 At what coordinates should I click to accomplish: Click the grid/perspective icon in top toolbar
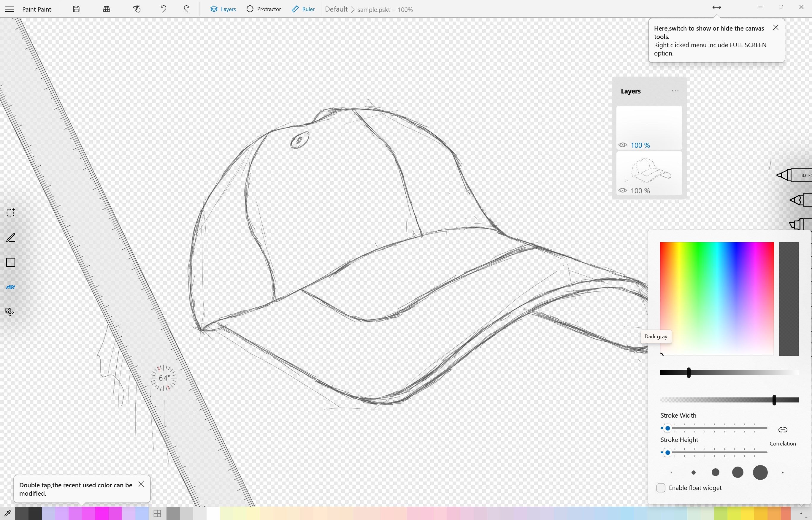tap(106, 9)
